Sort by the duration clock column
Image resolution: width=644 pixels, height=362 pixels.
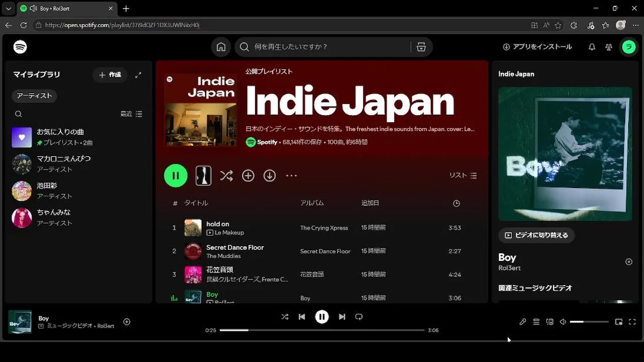pos(456,203)
